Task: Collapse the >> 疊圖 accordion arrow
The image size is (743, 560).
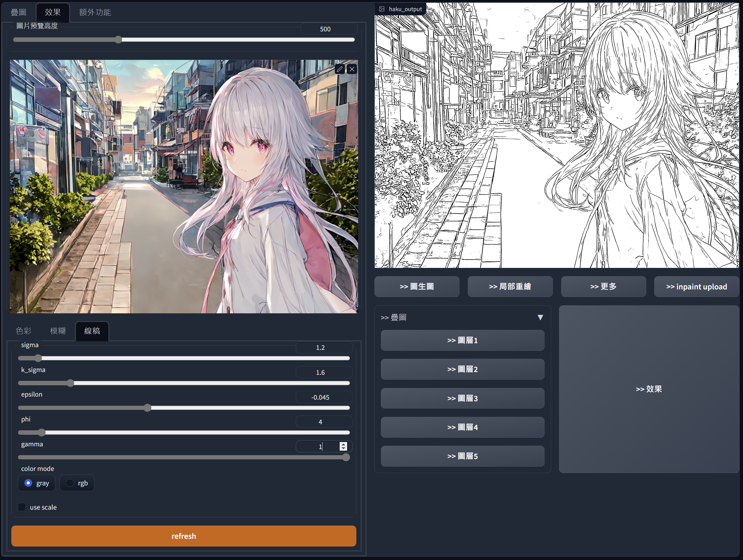Action: pos(540,317)
